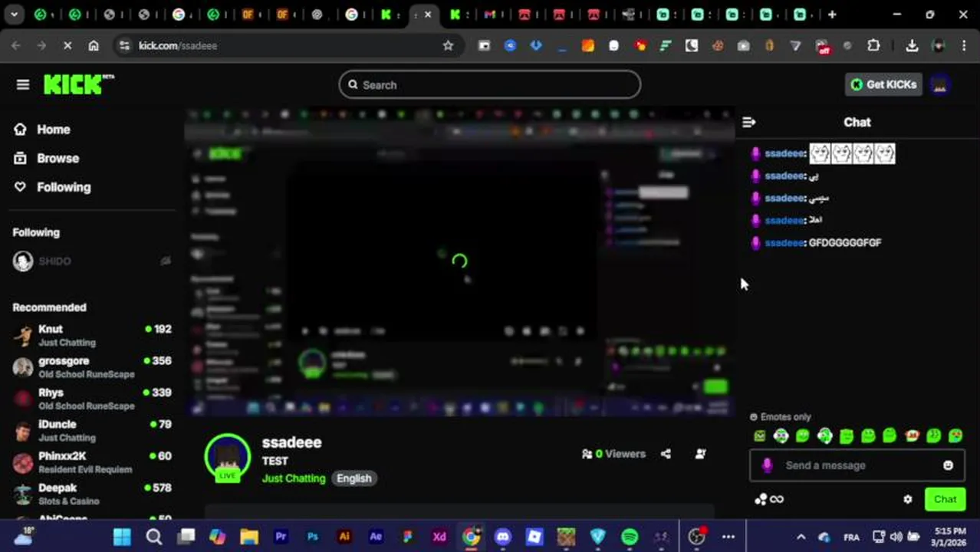Open Deepak Slots & Casino channel
The height and width of the screenshot is (552, 980).
92,494
